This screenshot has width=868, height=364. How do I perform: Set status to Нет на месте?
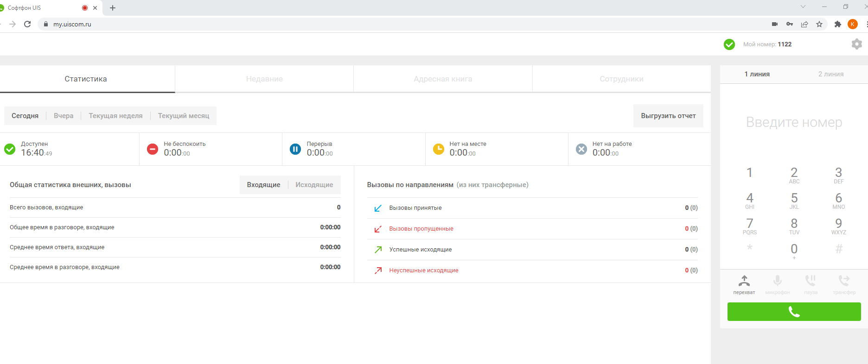click(x=497, y=149)
